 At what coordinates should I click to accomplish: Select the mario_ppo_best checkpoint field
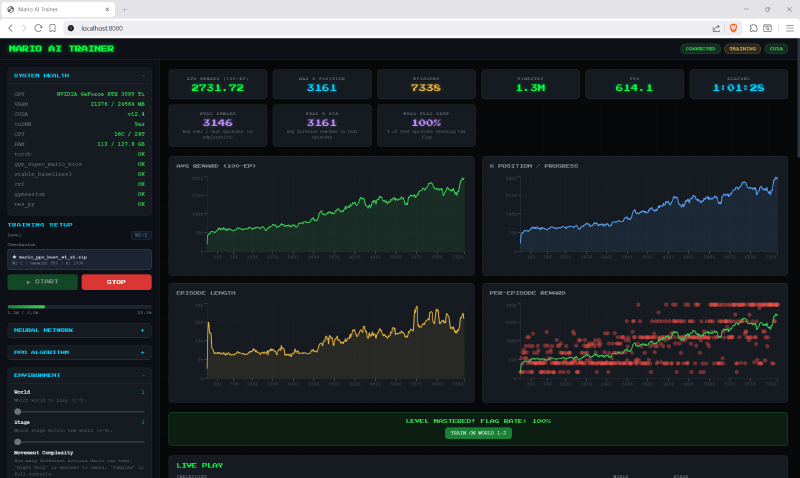click(79, 259)
